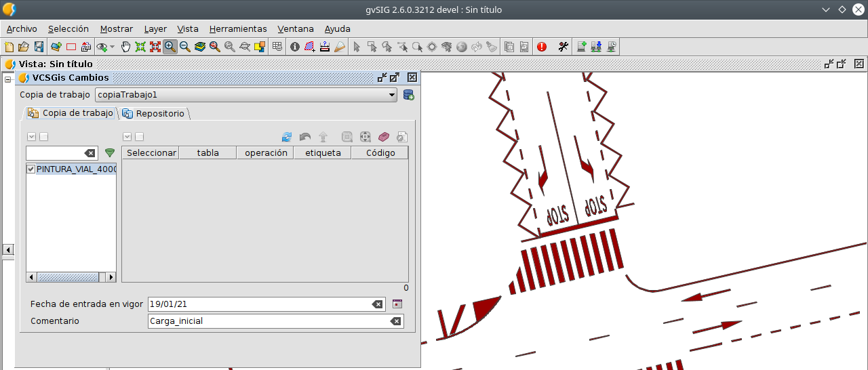
Task: Uncheck the PINTURA_VIAL_4000 table checkbox
Action: click(x=31, y=169)
